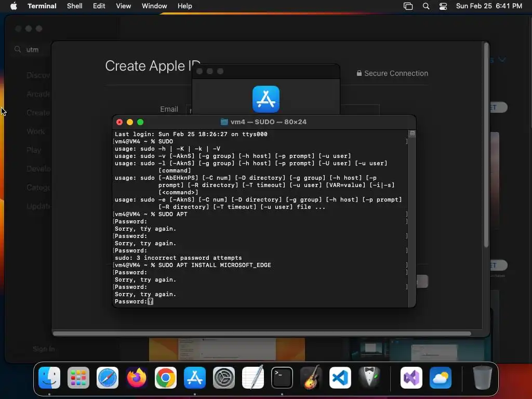Open Launchpad from the Dock
This screenshot has width=532, height=399.
coord(78,378)
